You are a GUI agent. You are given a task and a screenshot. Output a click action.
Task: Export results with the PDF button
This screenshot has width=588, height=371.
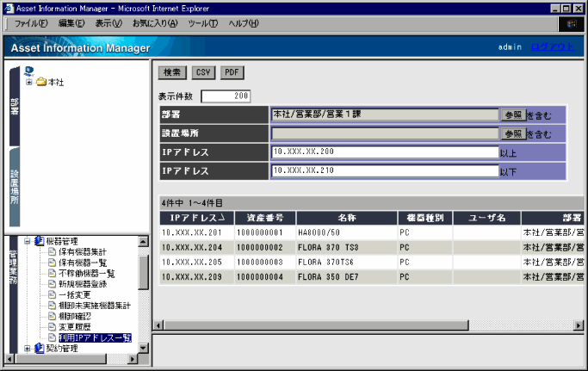click(x=232, y=72)
